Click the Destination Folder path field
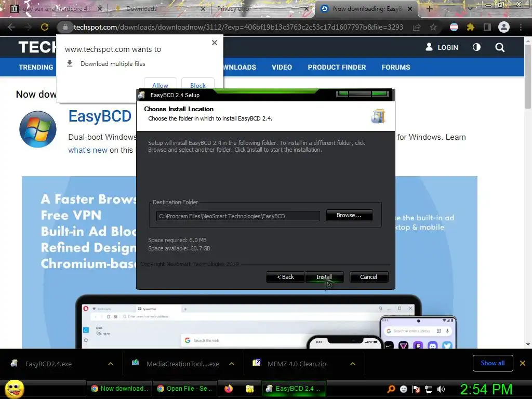The width and height of the screenshot is (532, 399). [238, 216]
